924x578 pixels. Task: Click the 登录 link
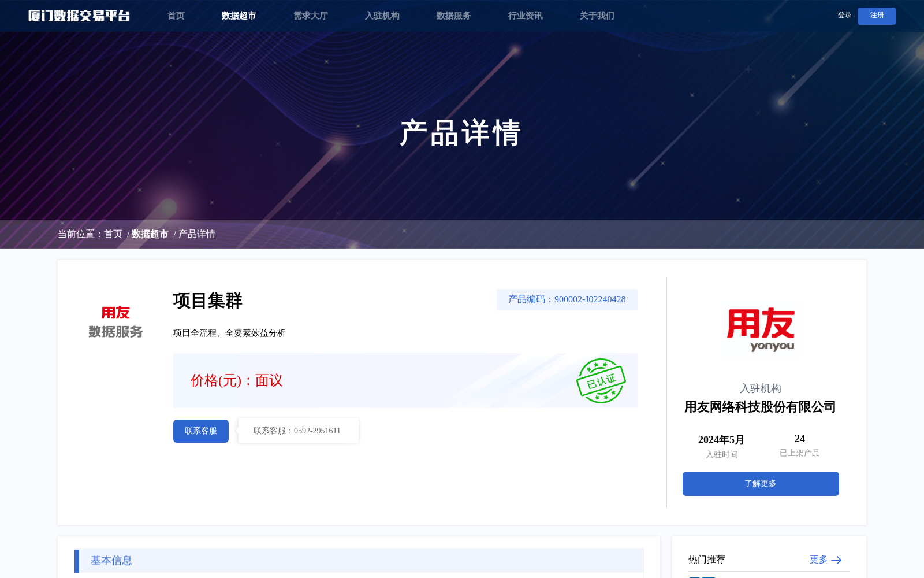coord(844,15)
